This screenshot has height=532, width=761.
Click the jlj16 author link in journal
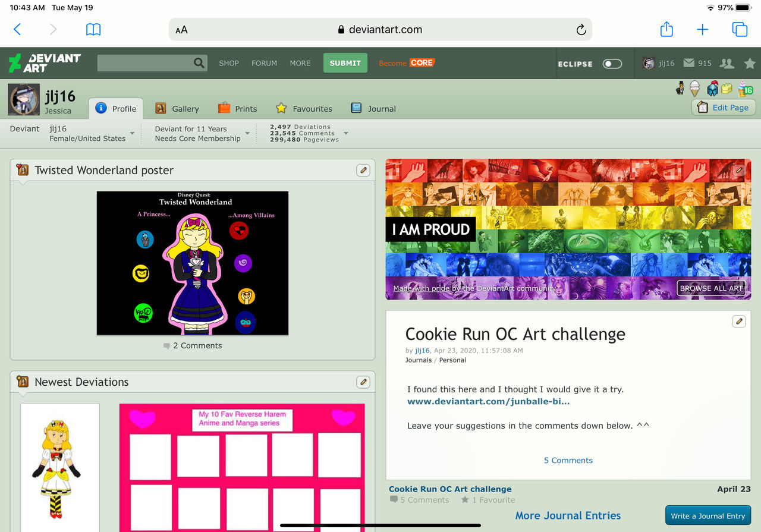422,351
